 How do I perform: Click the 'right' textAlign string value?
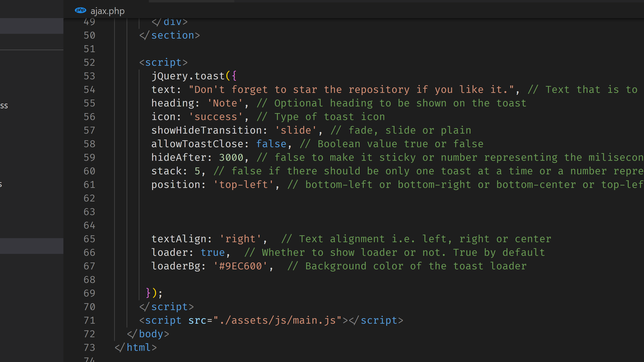click(x=240, y=239)
